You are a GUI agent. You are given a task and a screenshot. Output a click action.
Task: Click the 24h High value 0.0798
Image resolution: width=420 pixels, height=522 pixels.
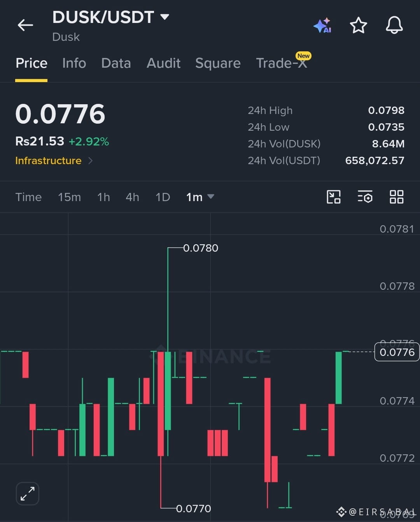coord(386,110)
